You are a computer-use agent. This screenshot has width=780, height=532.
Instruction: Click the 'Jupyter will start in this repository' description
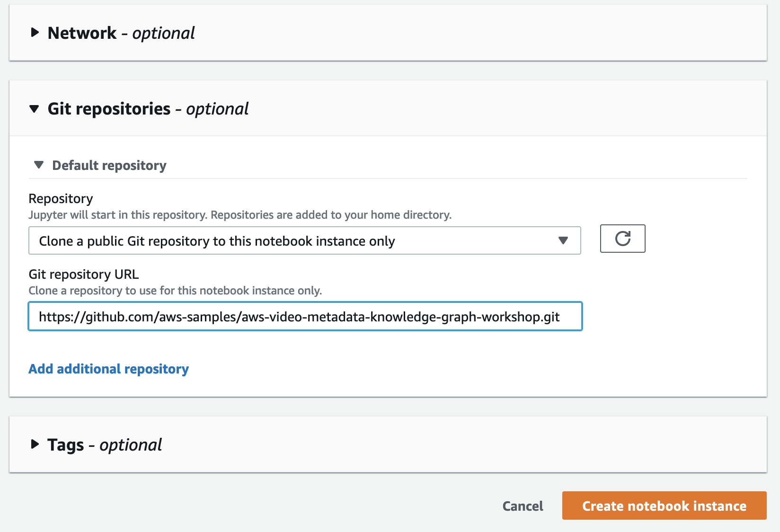tap(240, 215)
